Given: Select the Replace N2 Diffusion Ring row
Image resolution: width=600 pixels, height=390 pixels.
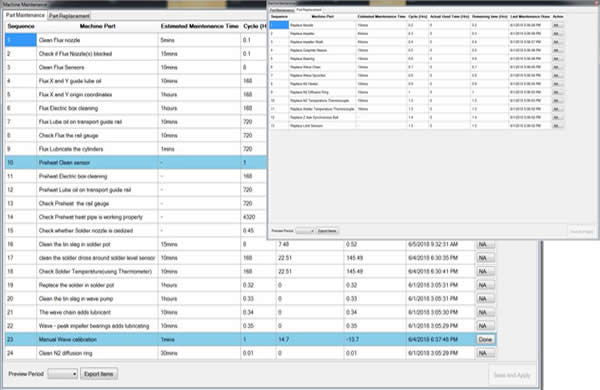Looking at the screenshot, I should point(416,92).
